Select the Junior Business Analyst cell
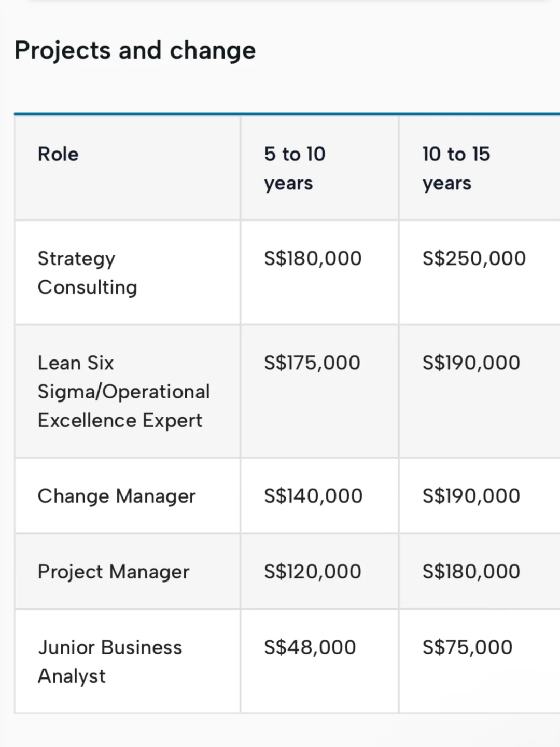This screenshot has height=747, width=560. point(110,661)
